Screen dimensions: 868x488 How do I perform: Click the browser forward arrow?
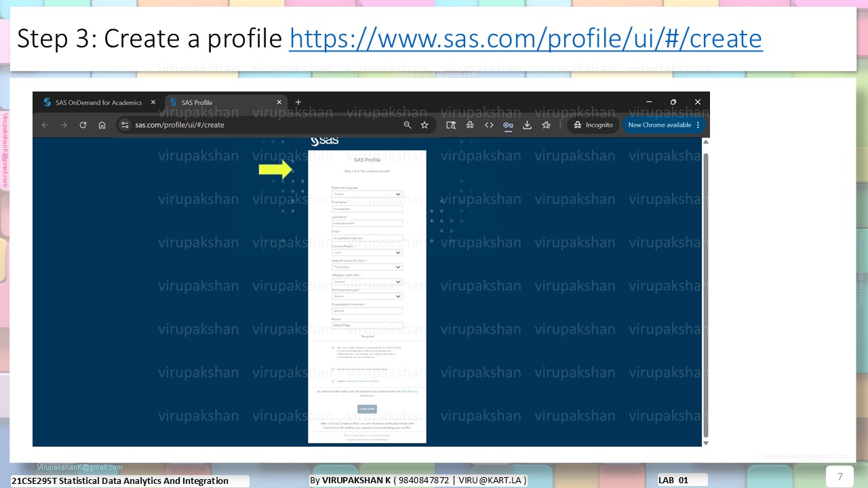(64, 125)
